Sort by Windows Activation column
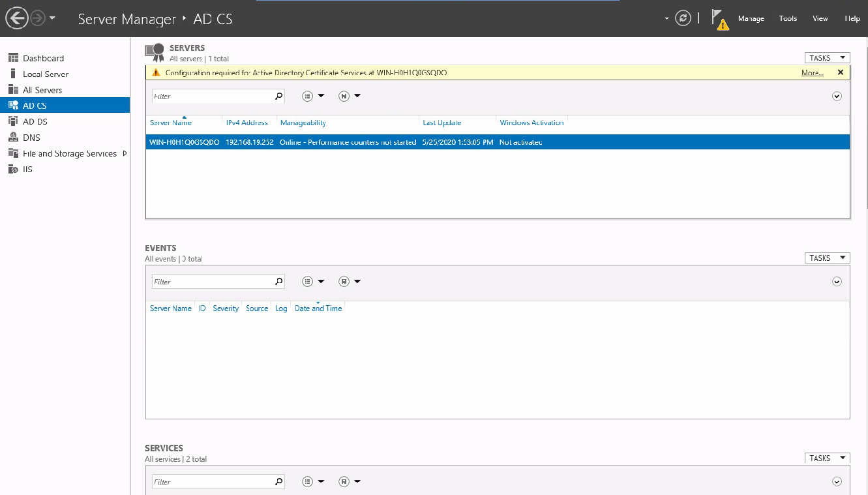 pos(531,123)
